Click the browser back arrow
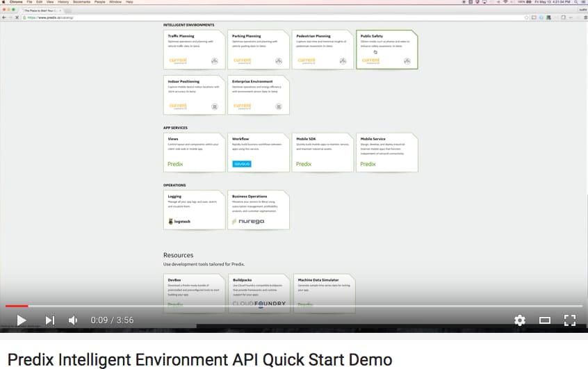Screen dimensions: 588x369 coord(3,17)
